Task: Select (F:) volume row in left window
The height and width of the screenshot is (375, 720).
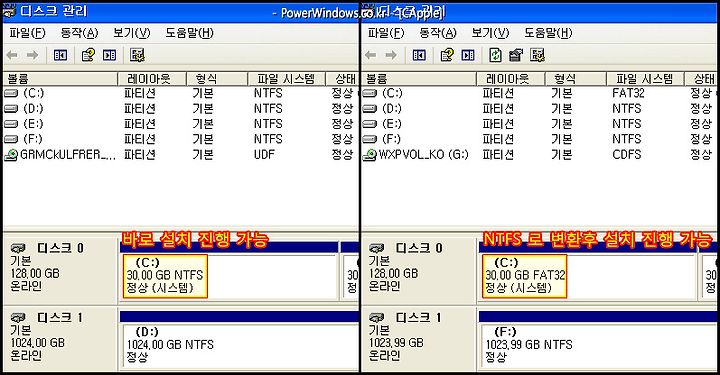Action: 180,139
